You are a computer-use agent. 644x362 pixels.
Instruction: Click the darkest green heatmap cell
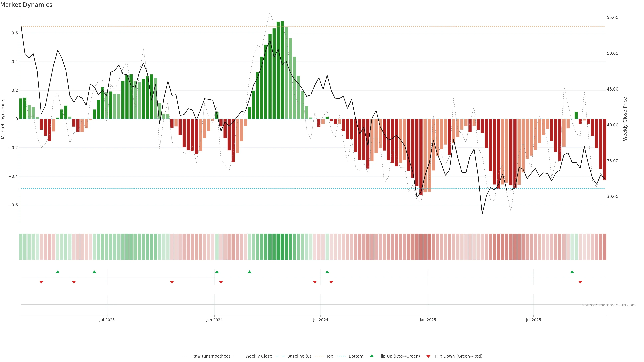[282, 247]
